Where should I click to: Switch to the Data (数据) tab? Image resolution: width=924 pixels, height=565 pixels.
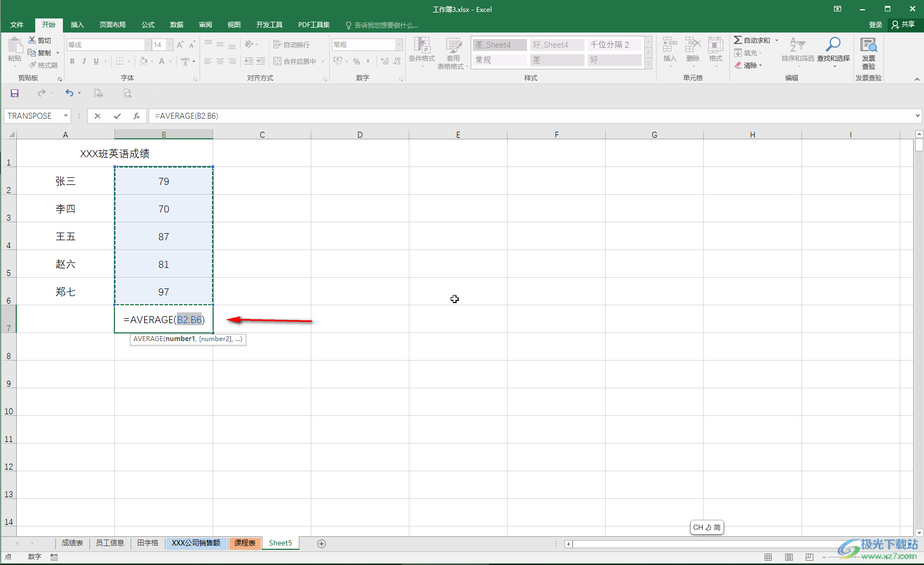coord(177,25)
